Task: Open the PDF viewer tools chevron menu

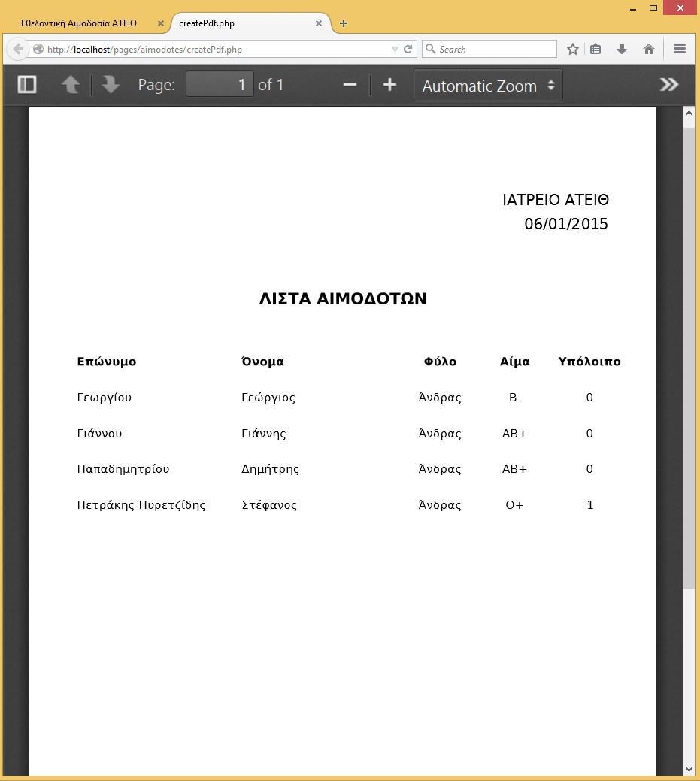Action: pos(669,85)
